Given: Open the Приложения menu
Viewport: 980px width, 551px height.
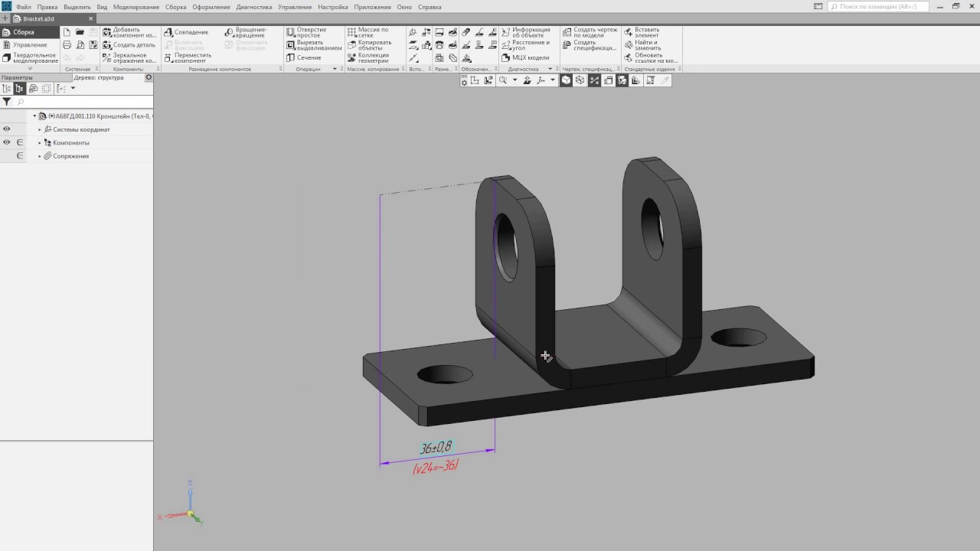Looking at the screenshot, I should click(372, 7).
